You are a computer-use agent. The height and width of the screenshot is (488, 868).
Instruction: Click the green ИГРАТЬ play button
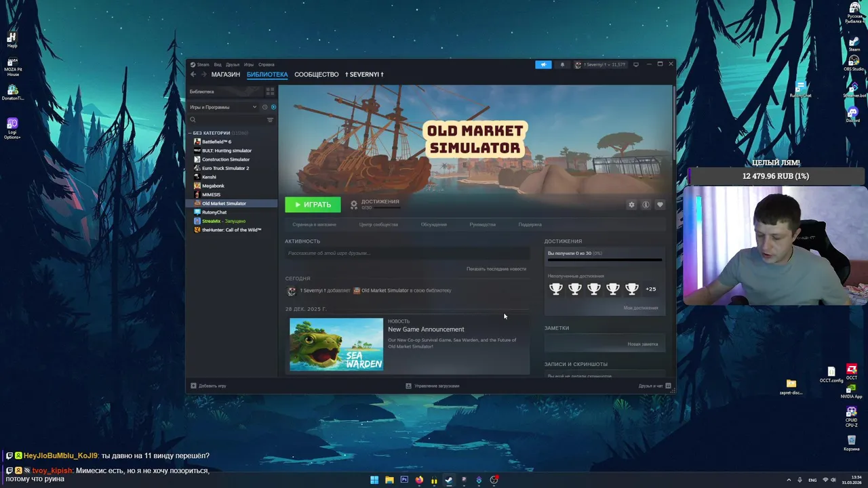tap(313, 205)
